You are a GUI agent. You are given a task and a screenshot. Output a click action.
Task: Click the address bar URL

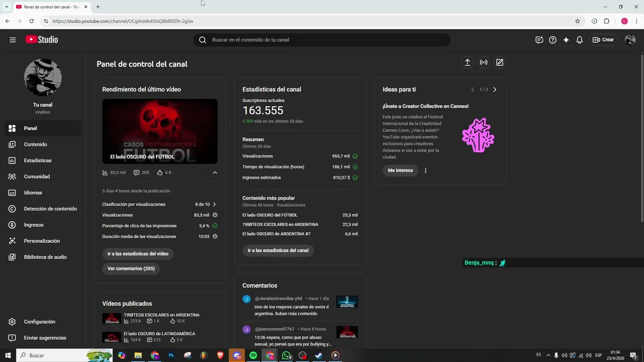123,21
